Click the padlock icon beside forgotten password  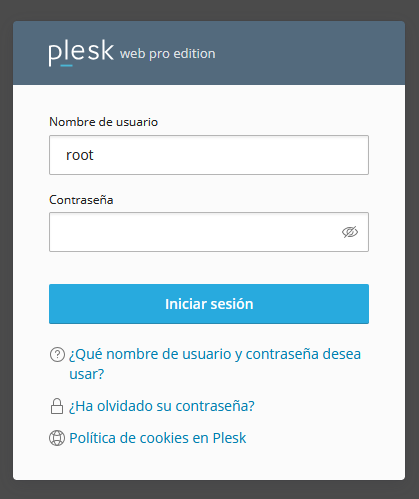click(x=57, y=406)
